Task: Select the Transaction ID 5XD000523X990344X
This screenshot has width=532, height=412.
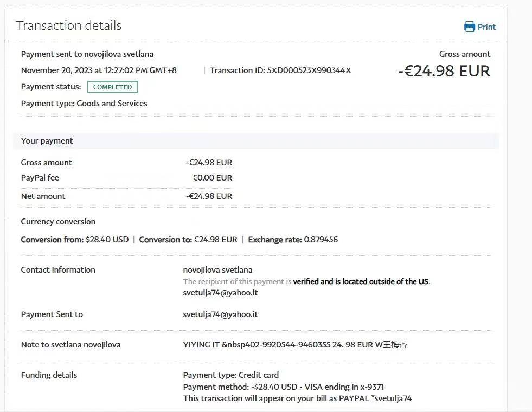Action: pyautogui.click(x=309, y=70)
